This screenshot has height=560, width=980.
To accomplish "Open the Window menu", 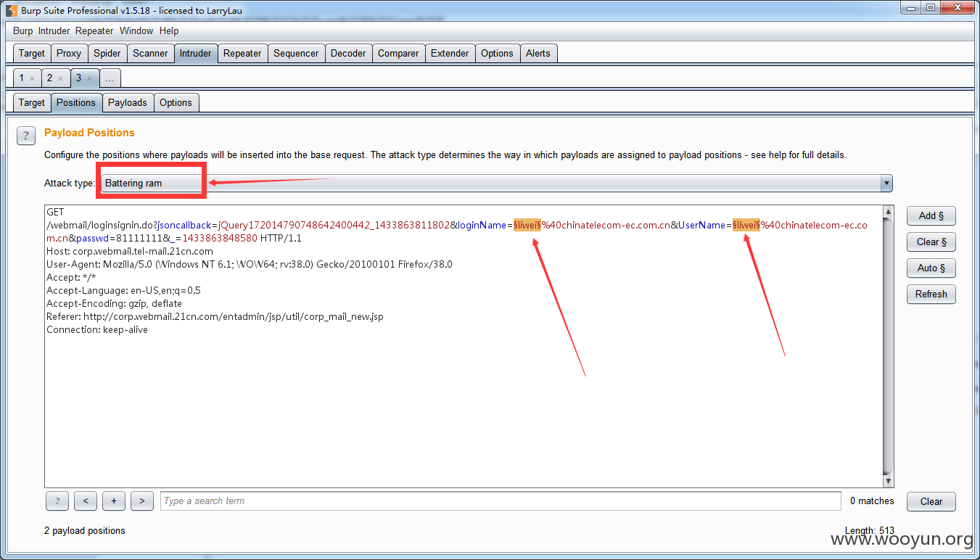I will click(x=136, y=31).
